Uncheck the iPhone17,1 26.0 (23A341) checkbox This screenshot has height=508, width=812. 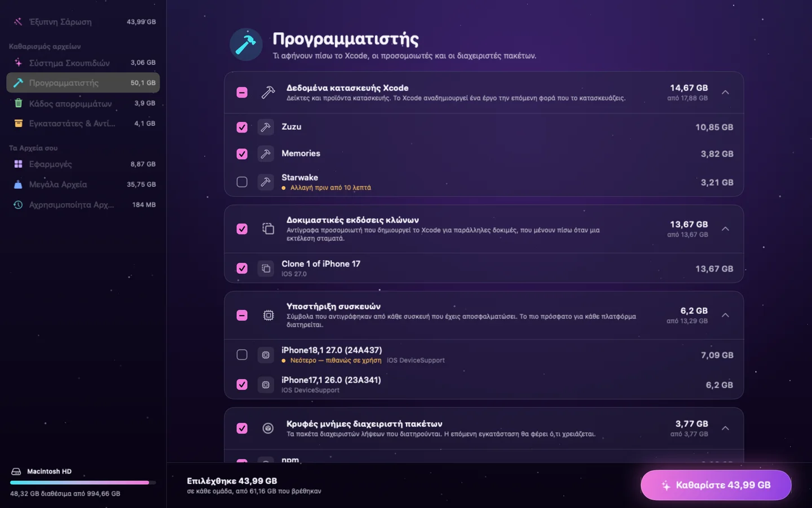pyautogui.click(x=242, y=385)
